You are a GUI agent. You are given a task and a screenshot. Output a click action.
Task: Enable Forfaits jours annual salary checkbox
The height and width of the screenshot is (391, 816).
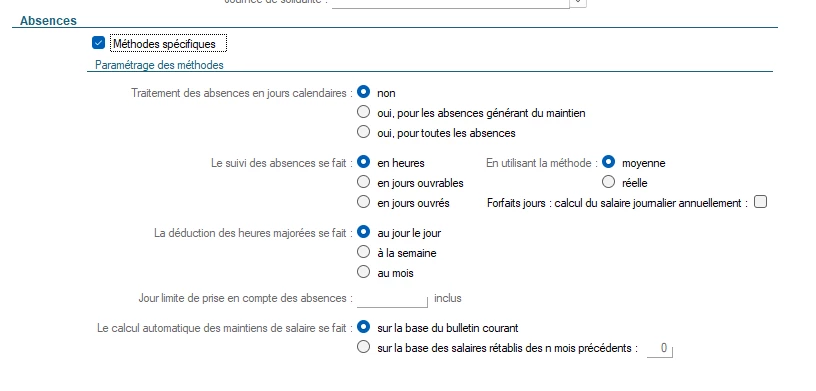(x=760, y=202)
